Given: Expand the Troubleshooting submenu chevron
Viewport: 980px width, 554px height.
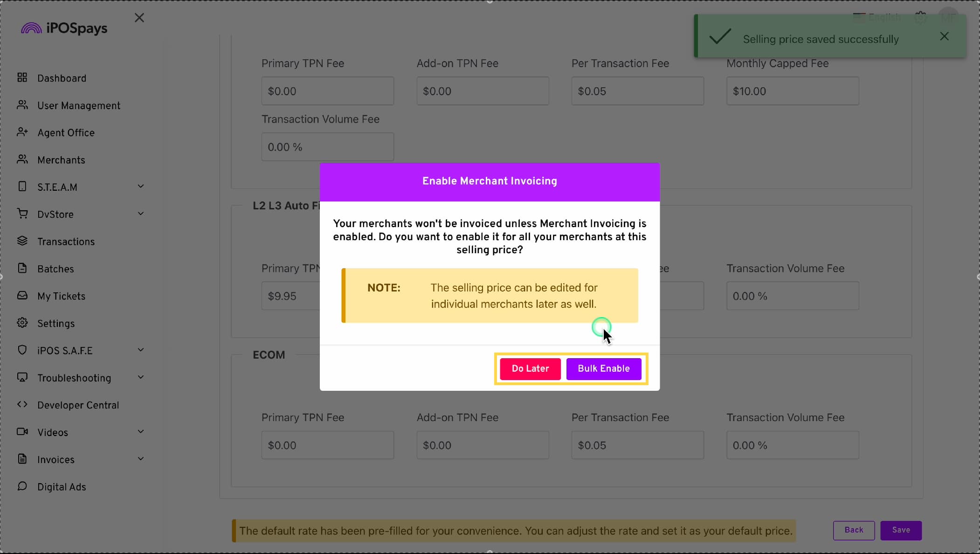Looking at the screenshot, I should click(140, 377).
